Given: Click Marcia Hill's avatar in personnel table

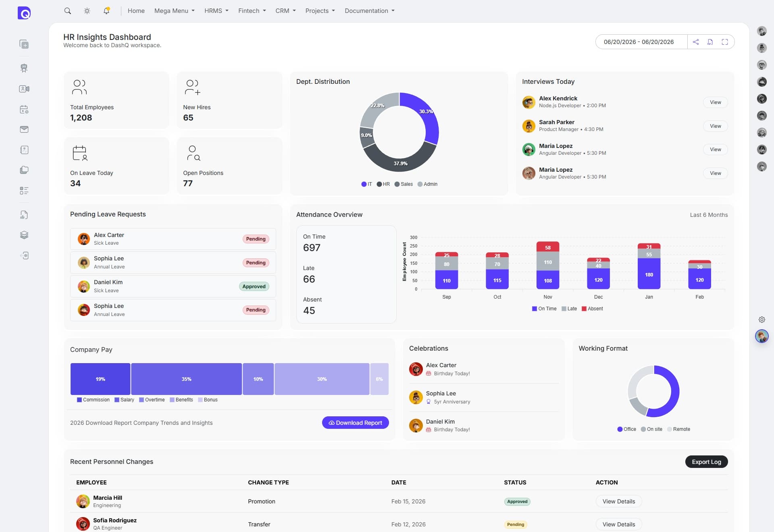Looking at the screenshot, I should 83,501.
